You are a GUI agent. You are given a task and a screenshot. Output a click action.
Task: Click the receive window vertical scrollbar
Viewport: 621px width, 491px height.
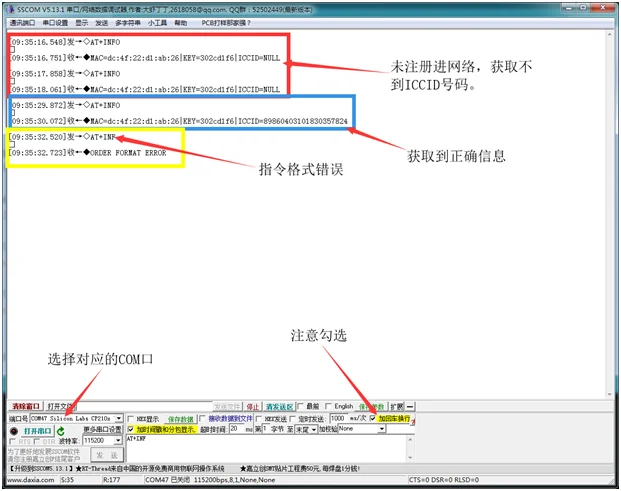[610, 214]
